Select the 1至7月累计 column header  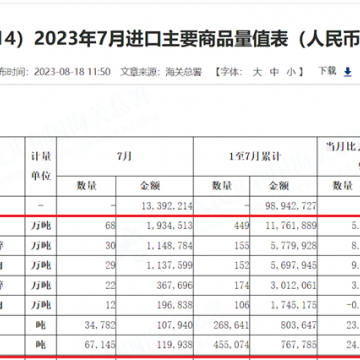(255, 157)
